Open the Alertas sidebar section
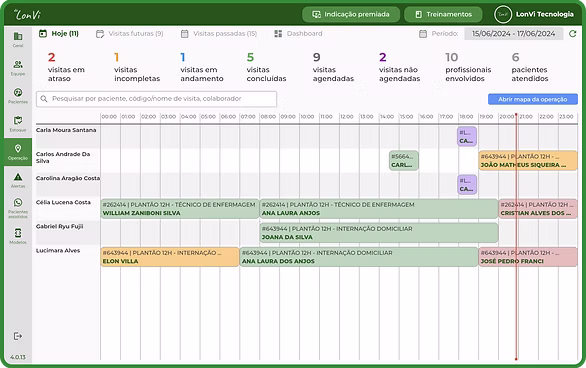This screenshot has height=368, width=586. pyautogui.click(x=18, y=180)
